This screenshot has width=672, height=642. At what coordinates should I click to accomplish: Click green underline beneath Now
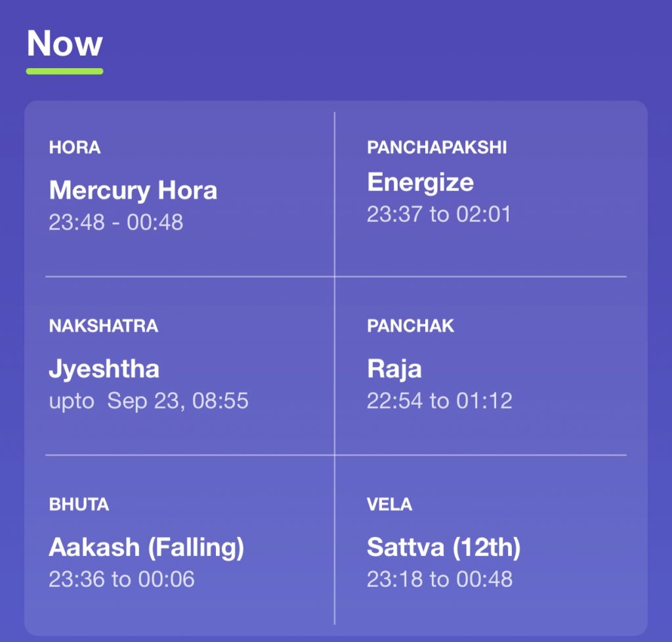click(65, 71)
